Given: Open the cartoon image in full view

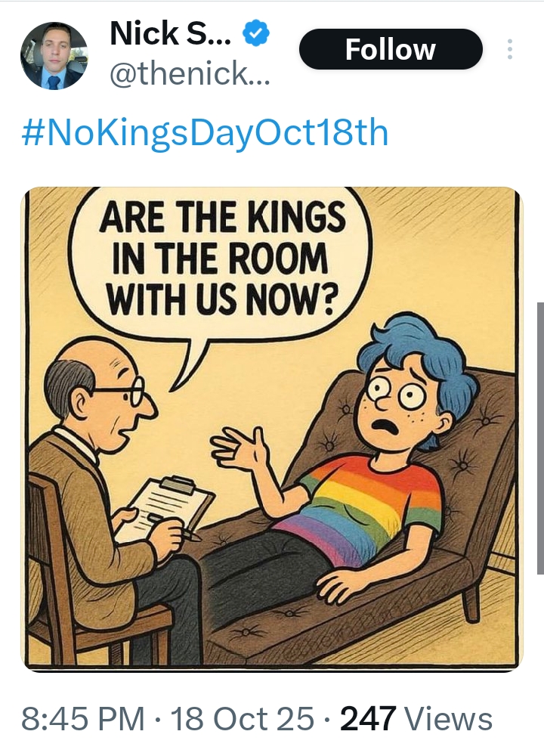Looking at the screenshot, I should click(272, 429).
